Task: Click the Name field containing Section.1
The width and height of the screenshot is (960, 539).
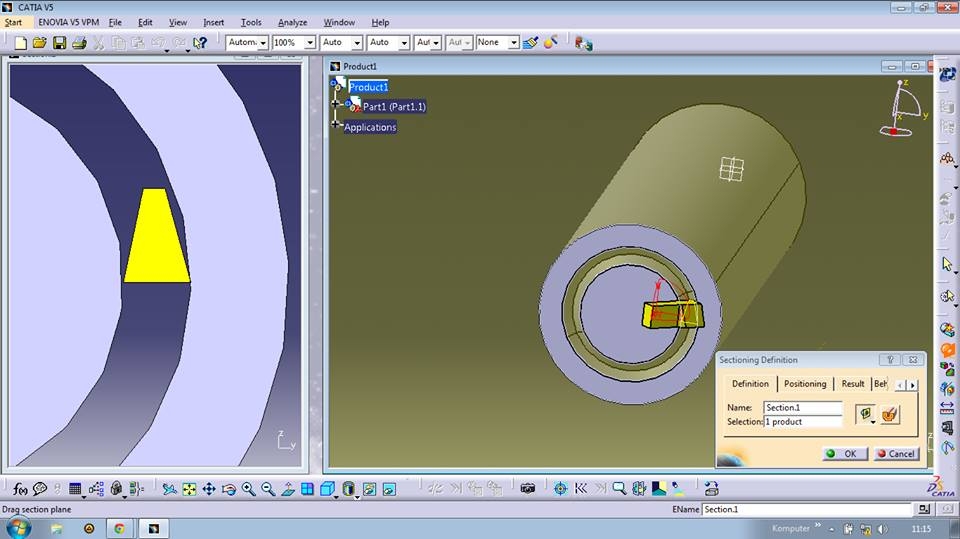Action: [x=803, y=407]
